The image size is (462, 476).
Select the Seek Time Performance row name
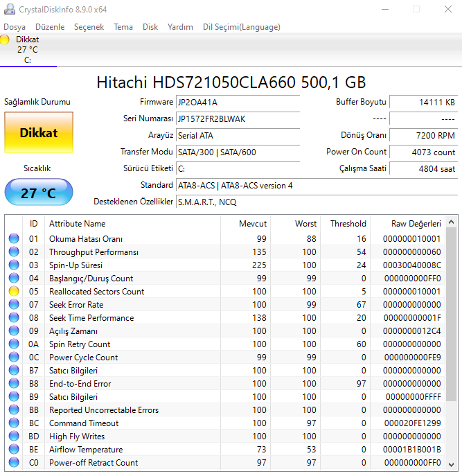91,318
